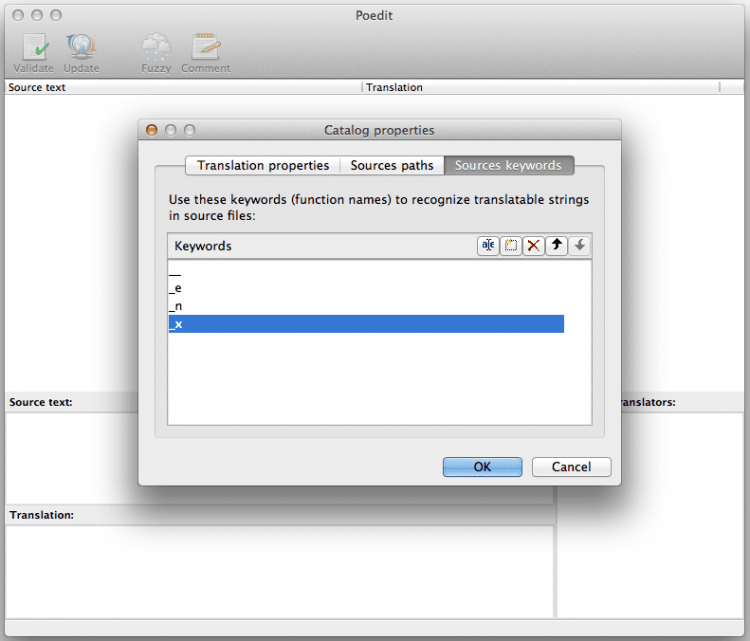Click the Translation text field
The image size is (750, 641).
tap(280, 572)
